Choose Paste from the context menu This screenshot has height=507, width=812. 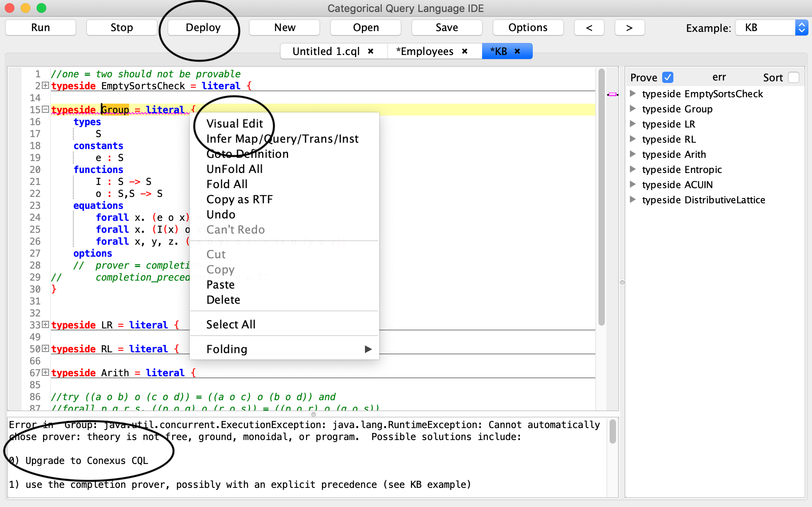pyautogui.click(x=284, y=285)
